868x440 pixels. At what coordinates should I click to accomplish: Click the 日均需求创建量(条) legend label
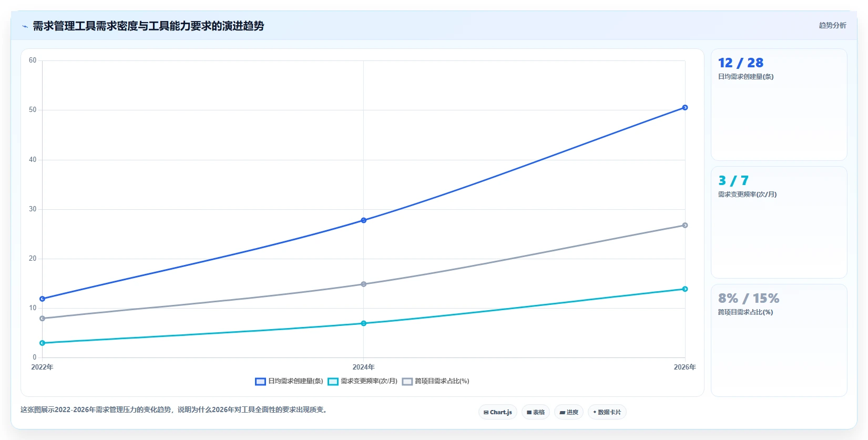click(x=295, y=381)
